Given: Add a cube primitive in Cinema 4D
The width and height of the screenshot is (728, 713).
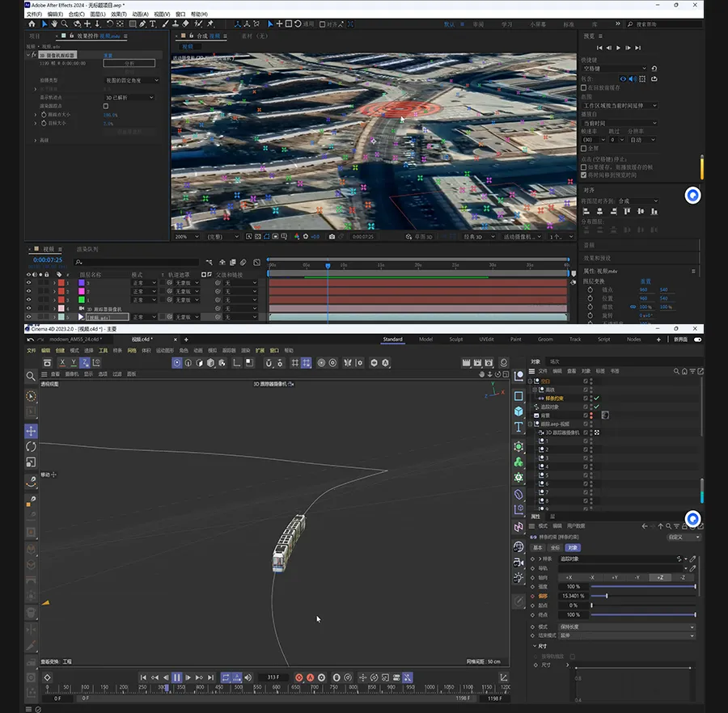Looking at the screenshot, I should (x=518, y=411).
